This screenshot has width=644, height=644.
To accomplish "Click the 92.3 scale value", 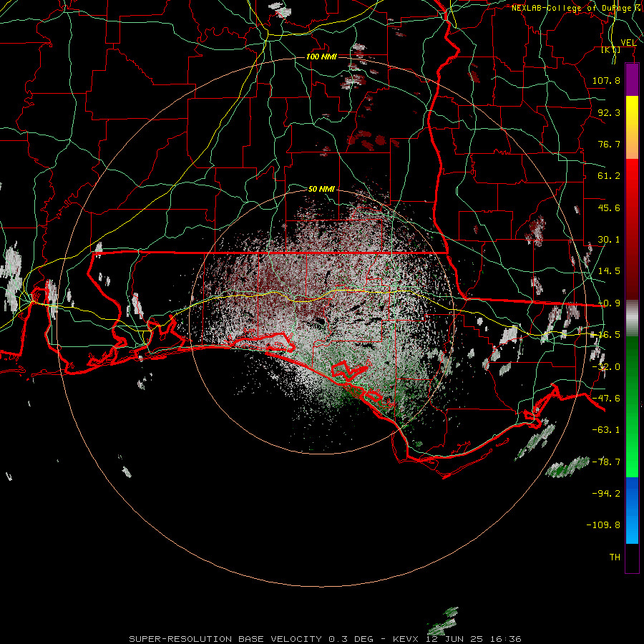I will point(609,112).
